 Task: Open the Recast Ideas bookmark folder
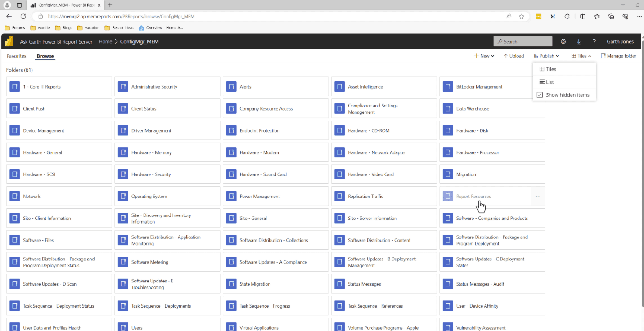(119, 28)
